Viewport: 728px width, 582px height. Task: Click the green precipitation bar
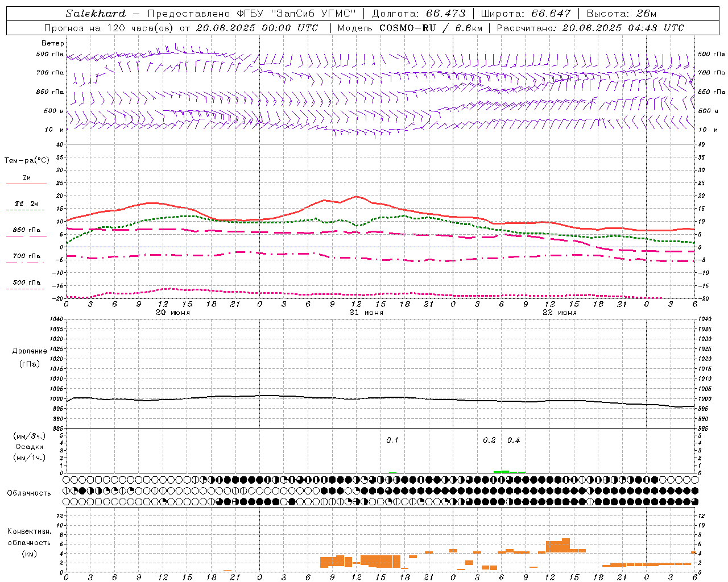tap(510, 472)
